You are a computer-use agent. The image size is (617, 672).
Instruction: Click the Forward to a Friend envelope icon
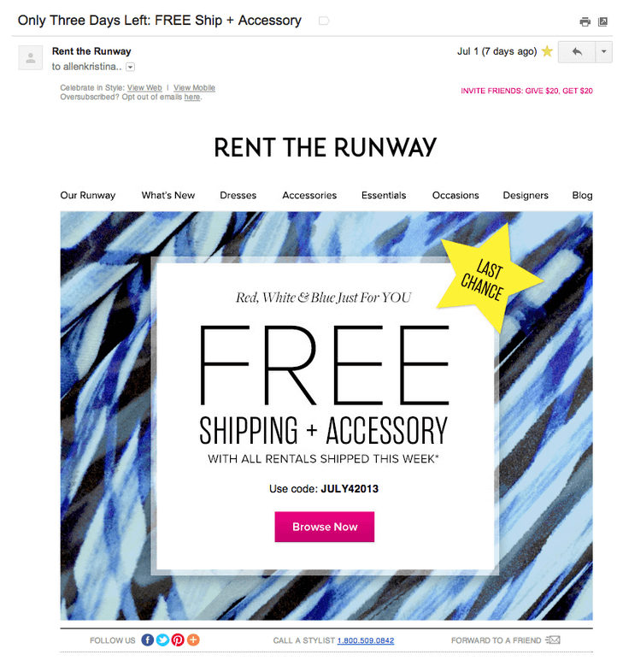coord(553,640)
